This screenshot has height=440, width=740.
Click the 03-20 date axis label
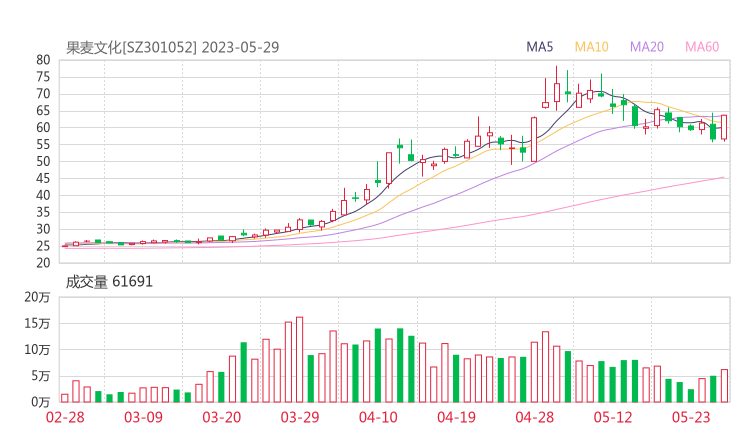[221, 418]
